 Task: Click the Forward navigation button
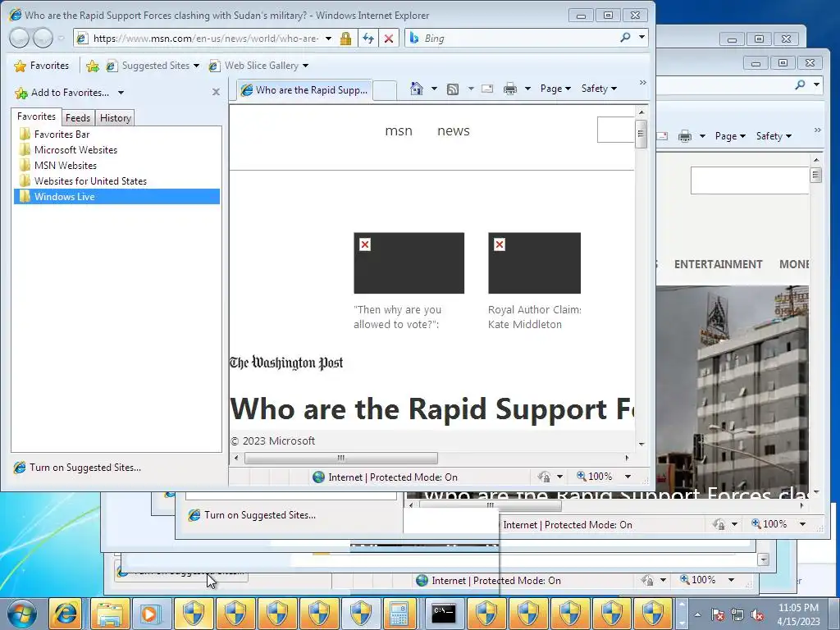point(43,38)
